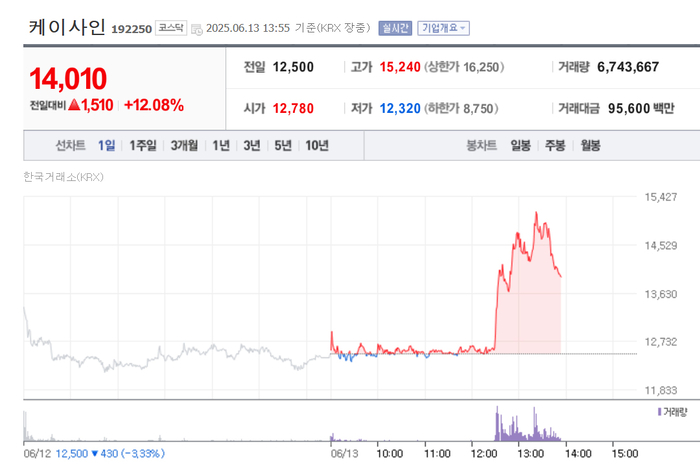Click the lower limit price 8,750
Image resolution: width=700 pixels, height=471 pixels.
[x=478, y=108]
